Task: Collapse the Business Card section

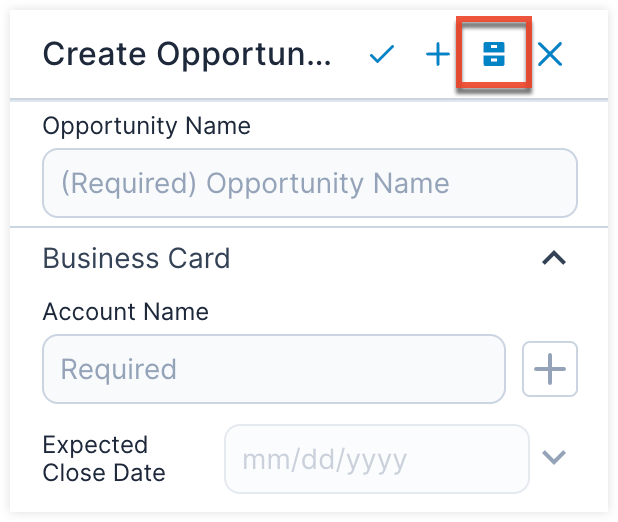Action: (553, 258)
